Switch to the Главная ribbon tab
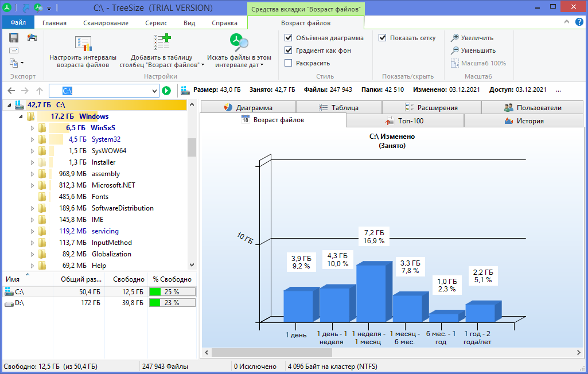This screenshot has height=374, width=588. point(54,23)
